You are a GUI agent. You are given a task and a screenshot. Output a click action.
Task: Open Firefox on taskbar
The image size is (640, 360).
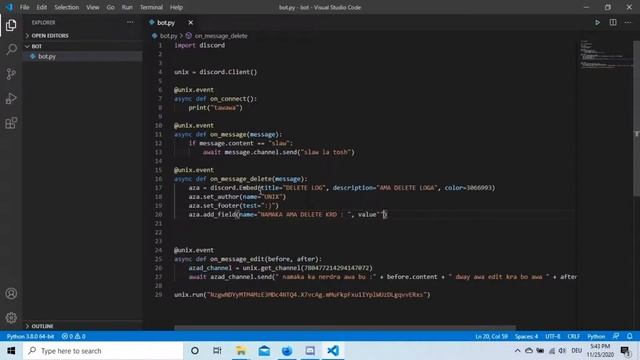287,351
